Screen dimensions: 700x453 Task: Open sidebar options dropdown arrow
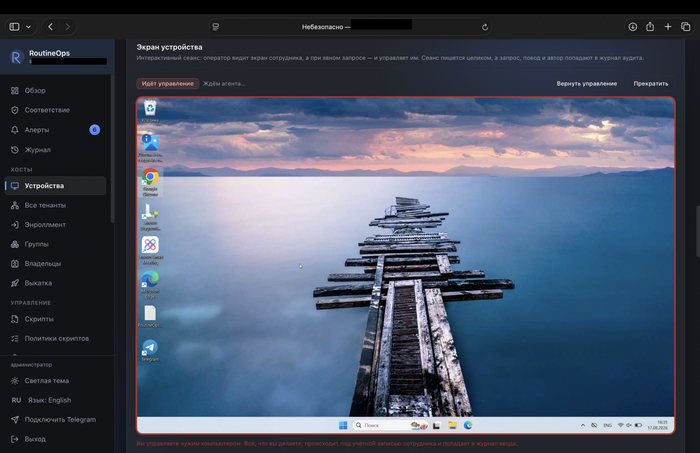[28, 27]
